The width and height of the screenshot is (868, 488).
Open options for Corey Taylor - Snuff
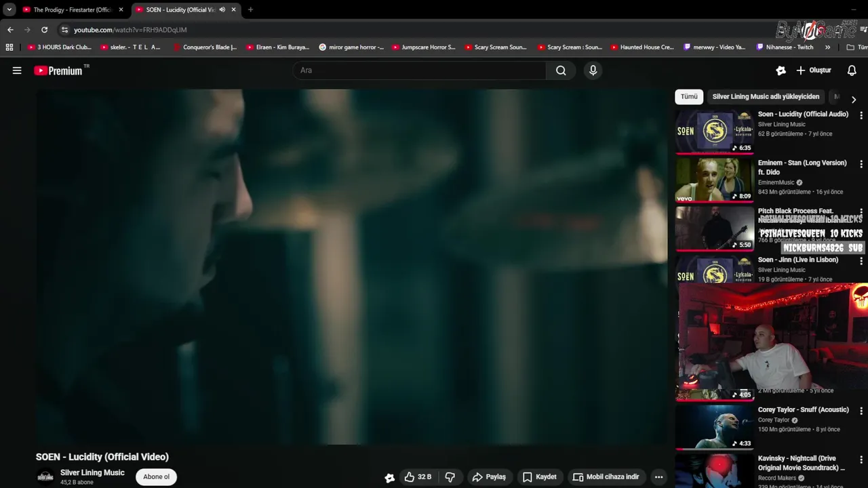[x=861, y=411]
